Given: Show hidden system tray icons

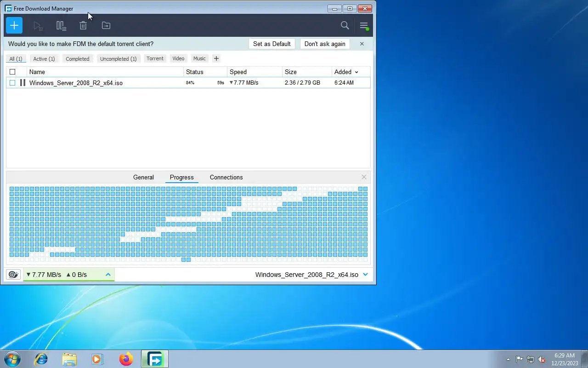Looking at the screenshot, I should [x=508, y=359].
